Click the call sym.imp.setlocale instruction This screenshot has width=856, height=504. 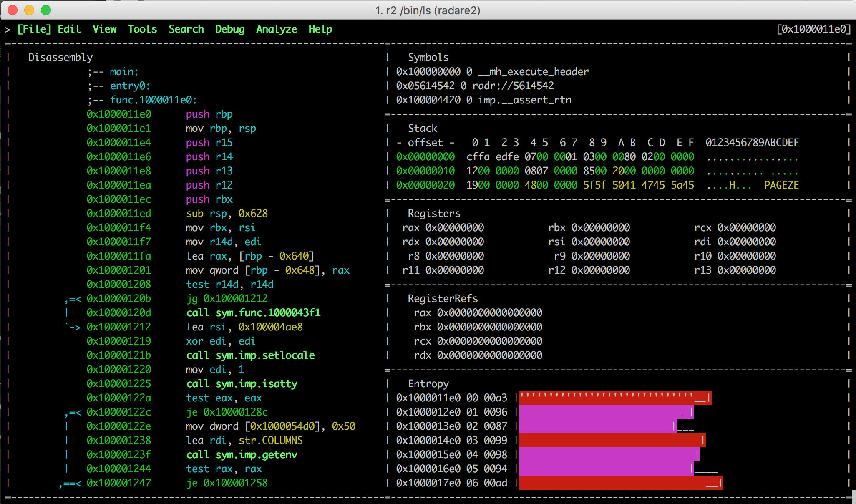(x=250, y=355)
